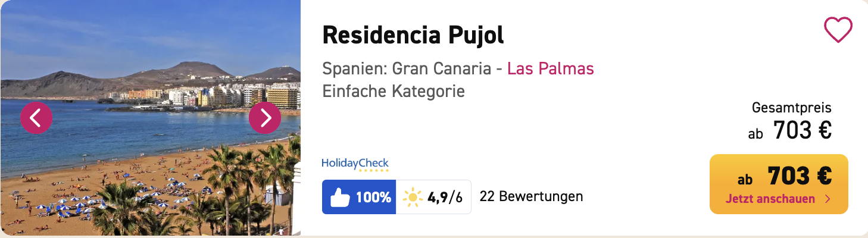Viewport: 868px width, 238px height.
Task: Click the sun rating icon
Action: click(x=412, y=198)
